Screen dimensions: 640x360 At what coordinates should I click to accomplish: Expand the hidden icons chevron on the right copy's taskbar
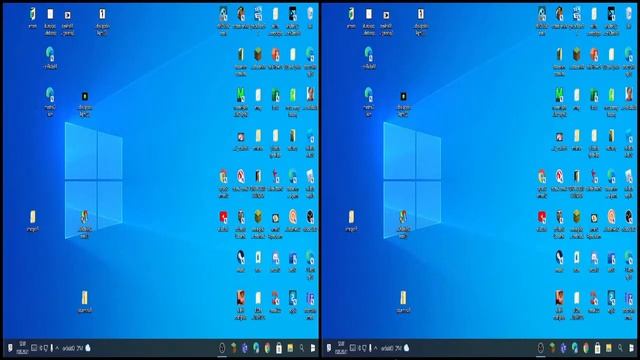376,348
